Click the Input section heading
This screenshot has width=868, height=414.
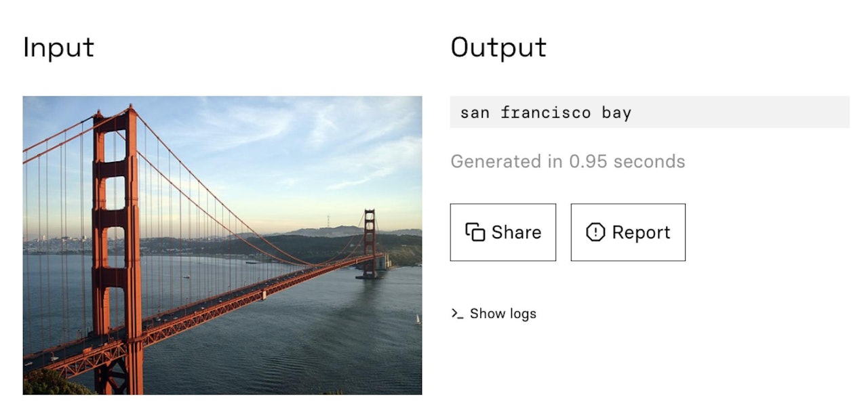tap(58, 47)
